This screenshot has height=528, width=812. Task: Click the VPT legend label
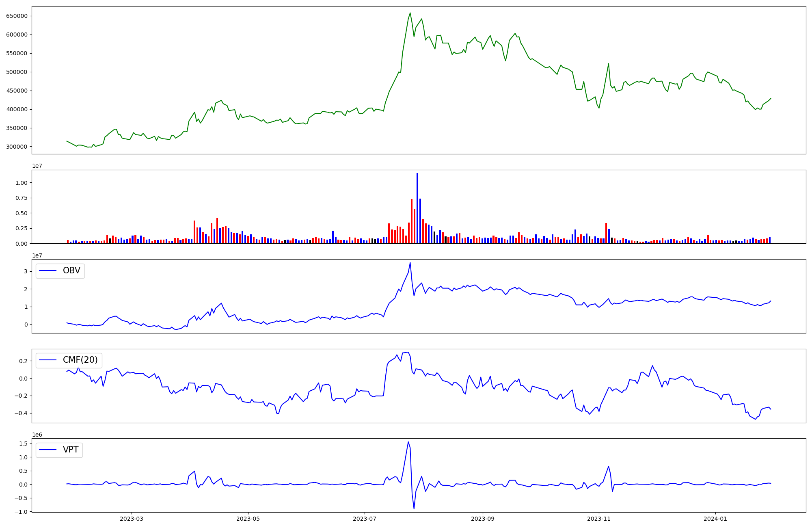coord(71,450)
